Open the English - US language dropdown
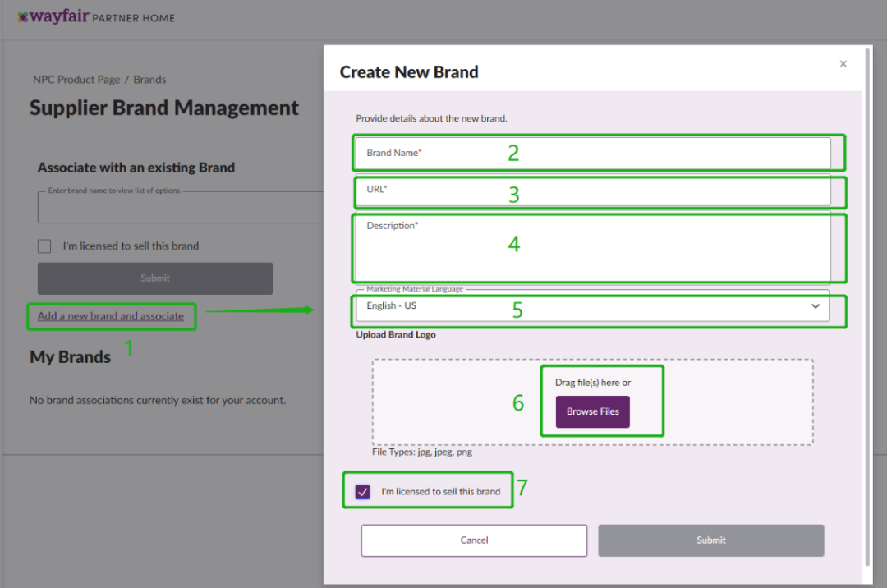This screenshot has width=887, height=588. click(591, 306)
